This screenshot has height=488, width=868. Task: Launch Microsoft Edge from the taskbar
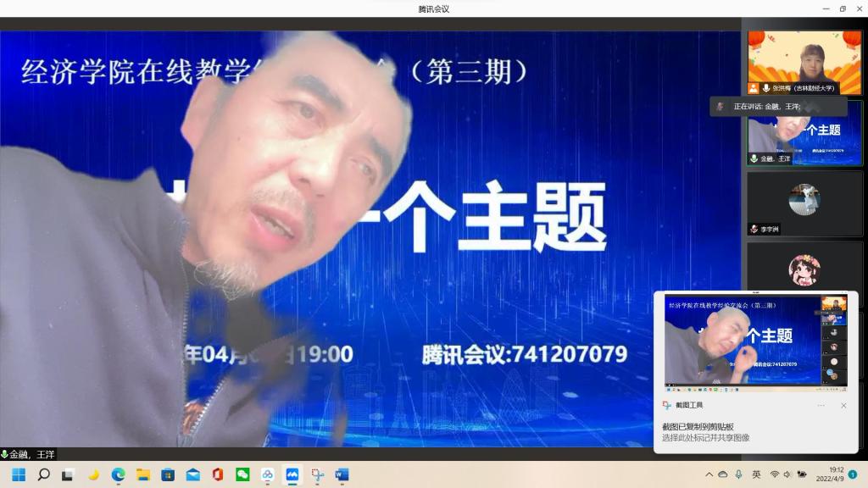[118, 474]
